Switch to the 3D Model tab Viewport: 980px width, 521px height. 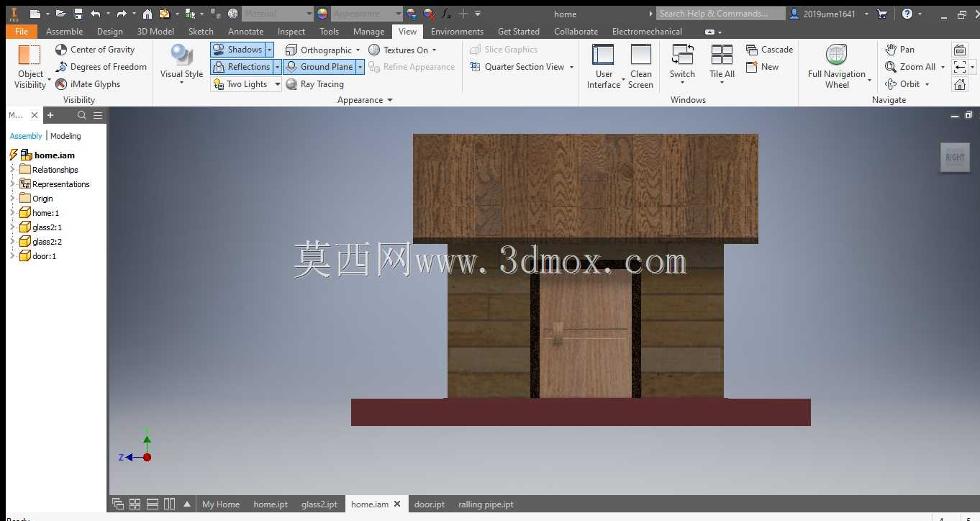pos(155,32)
